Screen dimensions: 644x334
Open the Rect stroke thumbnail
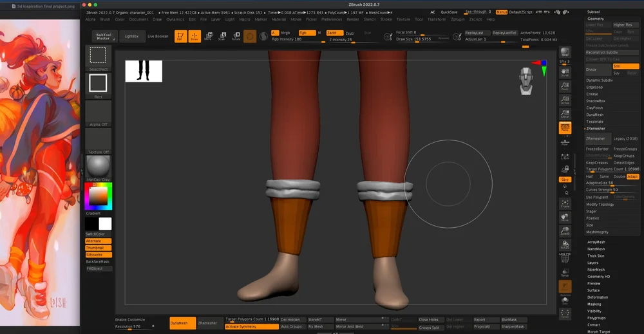(98, 84)
